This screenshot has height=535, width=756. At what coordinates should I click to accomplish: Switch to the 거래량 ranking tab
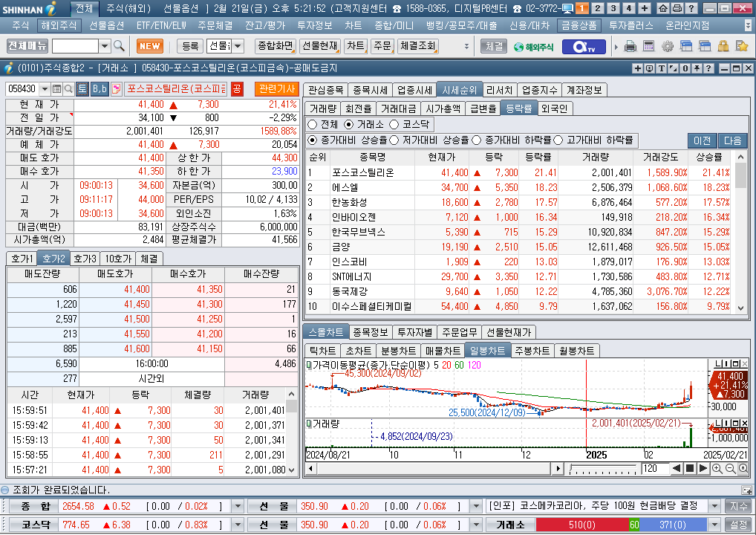coord(322,108)
